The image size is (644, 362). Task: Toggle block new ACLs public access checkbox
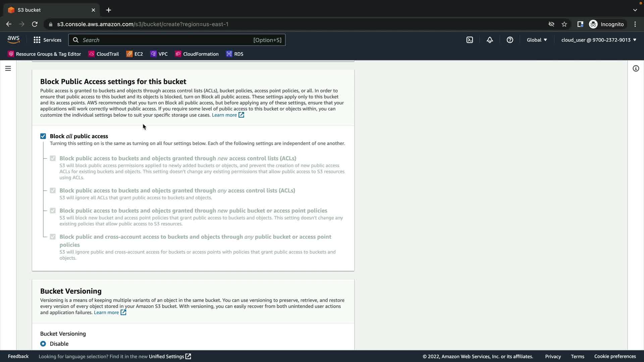(x=53, y=158)
